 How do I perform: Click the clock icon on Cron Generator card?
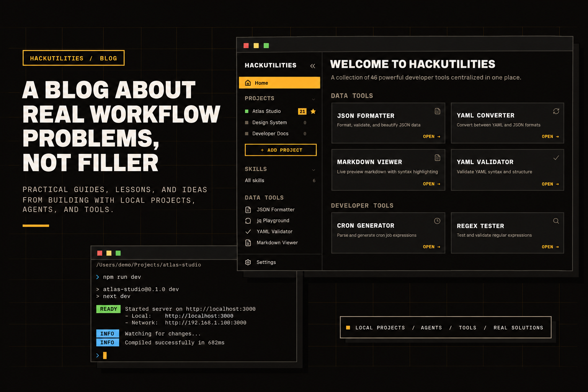click(437, 221)
